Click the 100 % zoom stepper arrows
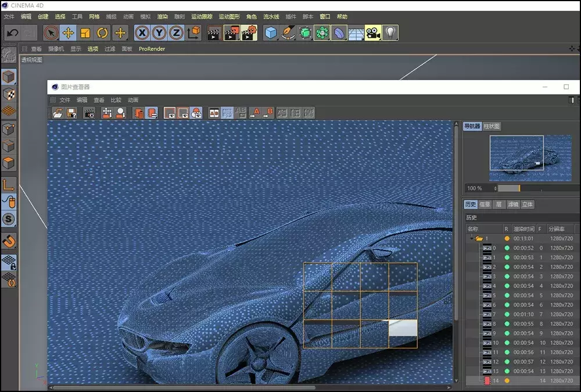This screenshot has width=581, height=392. (495, 188)
